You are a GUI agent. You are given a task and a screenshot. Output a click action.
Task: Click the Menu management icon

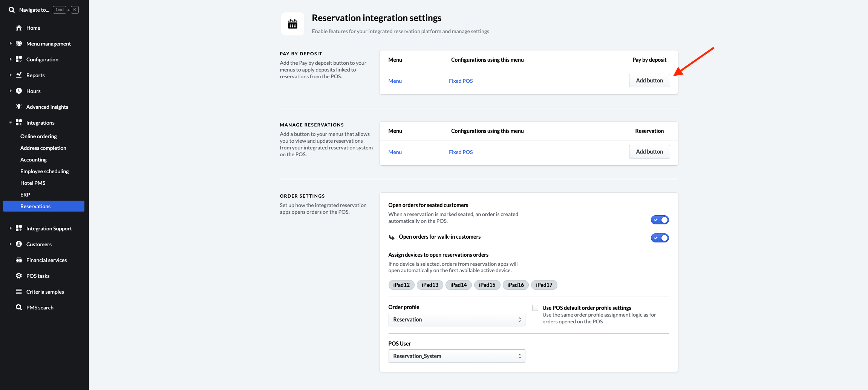click(x=19, y=44)
